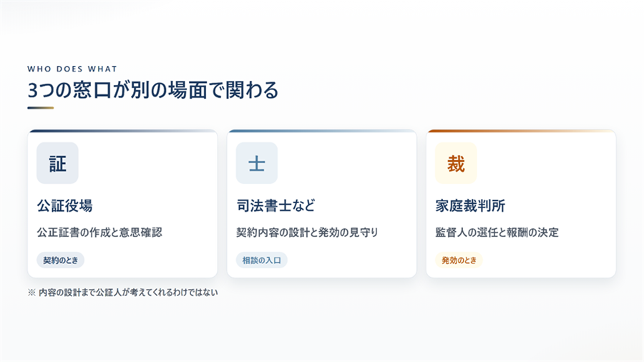The height and width of the screenshot is (362, 644).
Task: Click the 証 icon tile
Action: pyautogui.click(x=57, y=163)
